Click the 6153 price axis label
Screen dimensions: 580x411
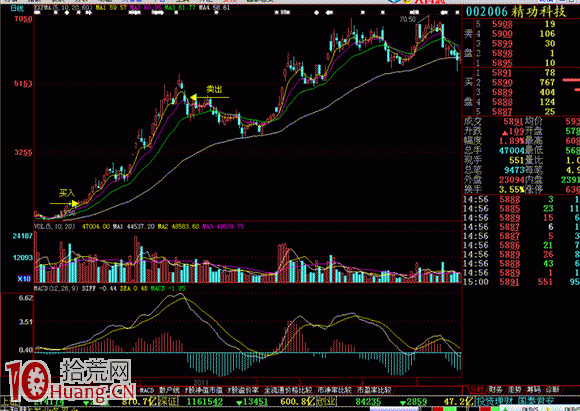pyautogui.click(x=23, y=84)
